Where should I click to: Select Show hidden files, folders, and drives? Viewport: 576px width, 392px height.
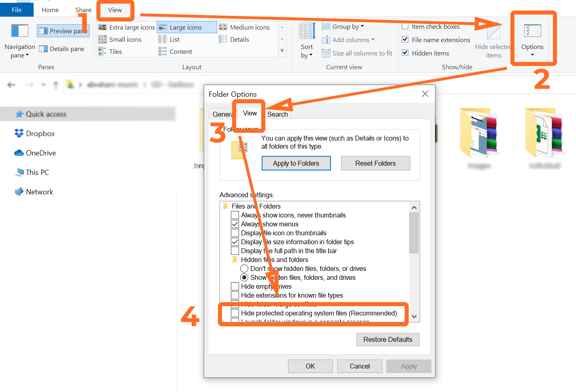(x=244, y=277)
